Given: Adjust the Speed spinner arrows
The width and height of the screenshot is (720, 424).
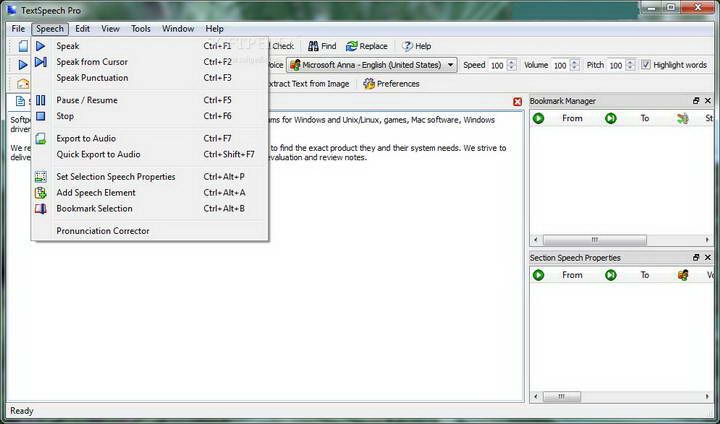Looking at the screenshot, I should pos(512,65).
